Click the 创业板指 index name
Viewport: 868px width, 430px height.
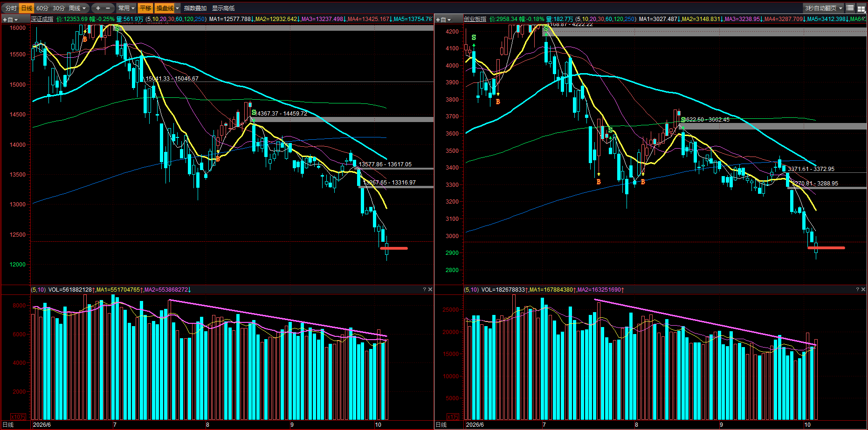pos(475,19)
